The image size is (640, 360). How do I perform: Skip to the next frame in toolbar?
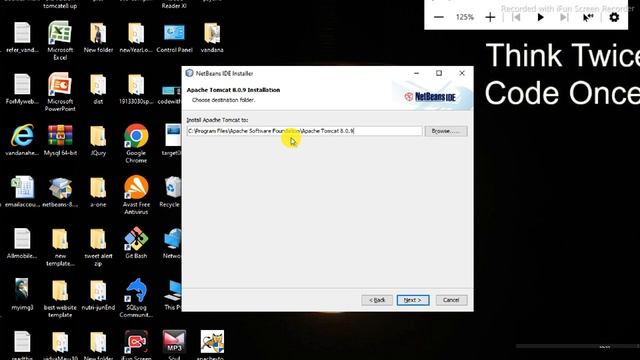pyautogui.click(x=564, y=17)
